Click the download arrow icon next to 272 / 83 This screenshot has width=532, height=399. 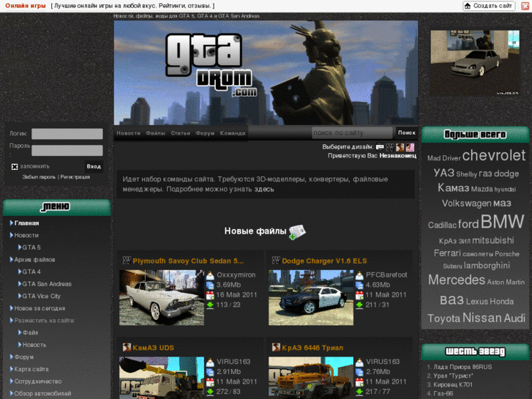tap(210, 392)
